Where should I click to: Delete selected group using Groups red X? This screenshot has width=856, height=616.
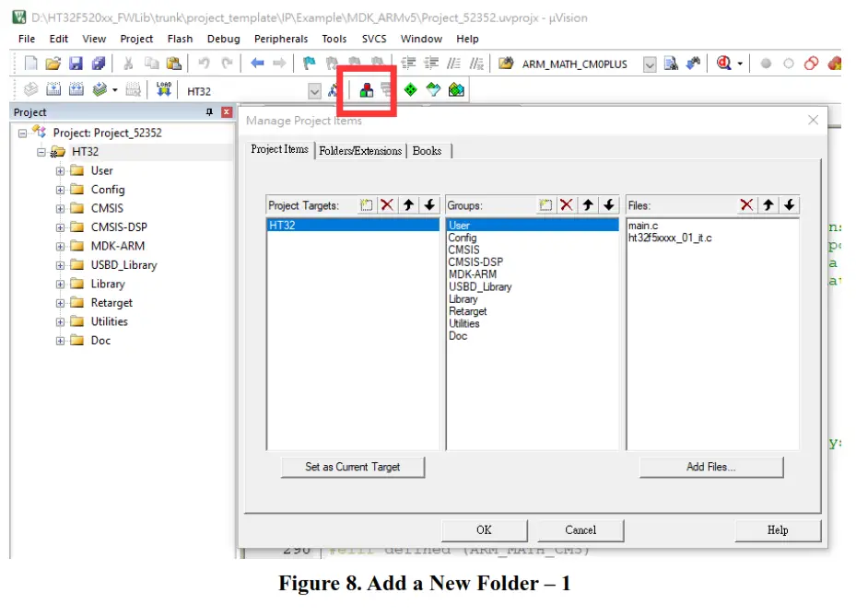click(x=567, y=205)
